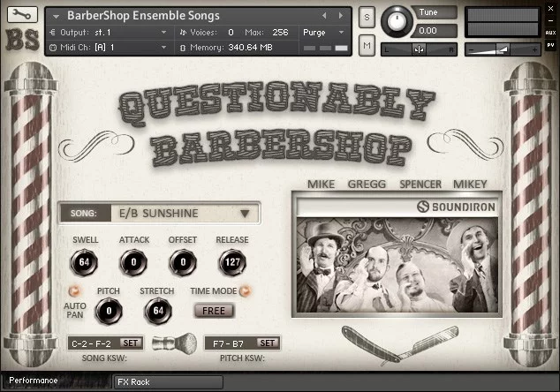
Task: Switch to the FX Rack tab
Action: pyautogui.click(x=168, y=382)
